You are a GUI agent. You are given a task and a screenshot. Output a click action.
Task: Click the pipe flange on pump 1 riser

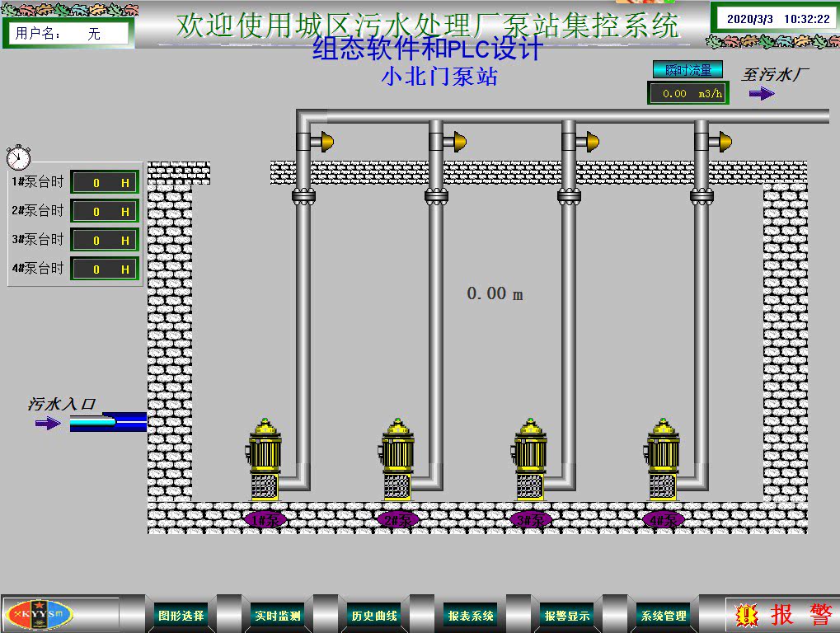pyautogui.click(x=303, y=196)
